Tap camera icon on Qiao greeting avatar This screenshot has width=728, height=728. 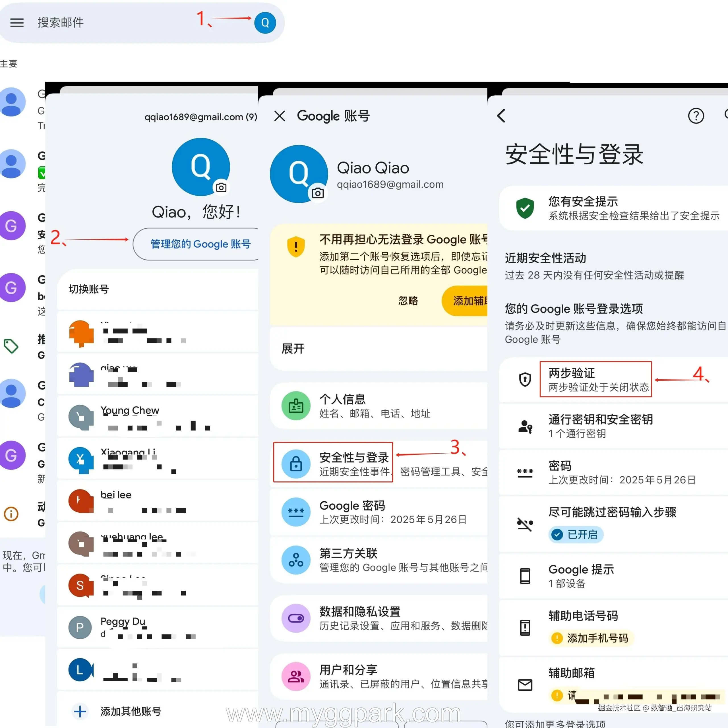221,187
